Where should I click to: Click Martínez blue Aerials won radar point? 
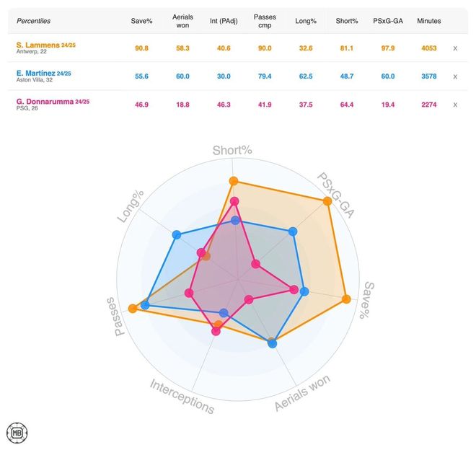click(x=273, y=343)
